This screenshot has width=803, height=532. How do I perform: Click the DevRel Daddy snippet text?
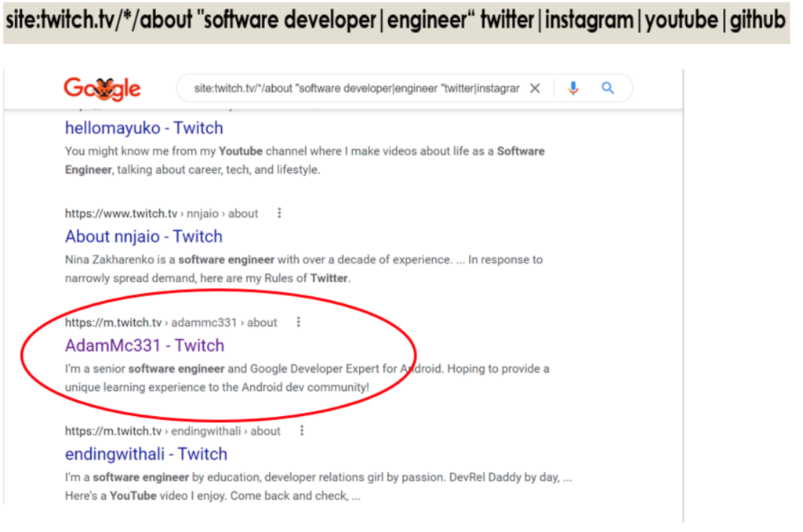click(x=318, y=486)
